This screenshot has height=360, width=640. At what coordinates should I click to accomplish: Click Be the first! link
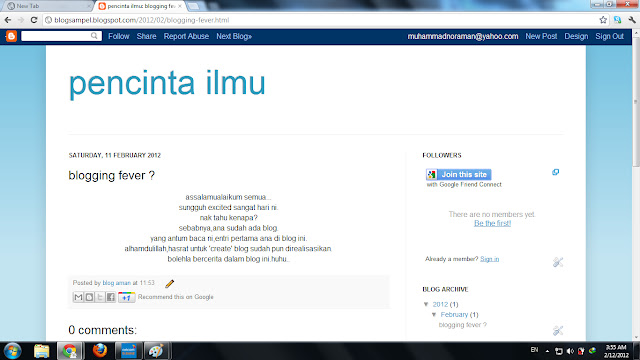[492, 223]
